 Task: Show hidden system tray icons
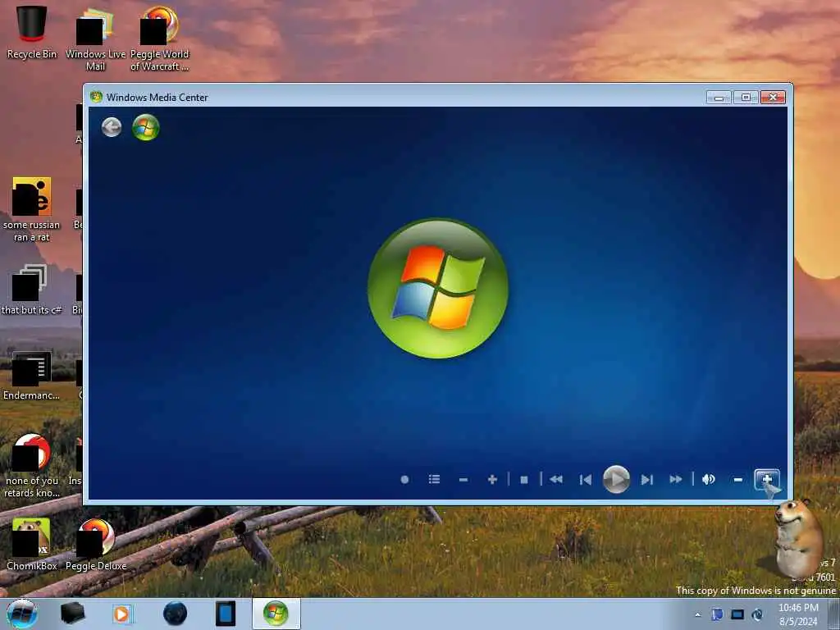click(x=697, y=614)
